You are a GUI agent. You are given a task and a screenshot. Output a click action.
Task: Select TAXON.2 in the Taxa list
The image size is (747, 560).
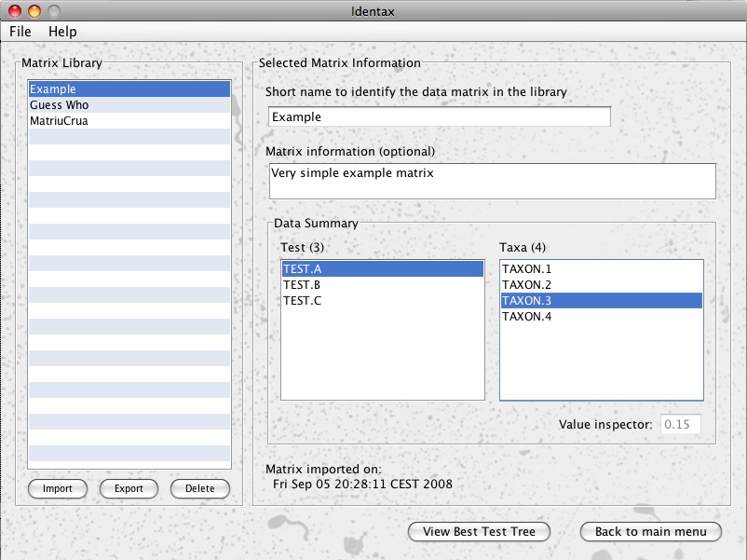coord(601,284)
